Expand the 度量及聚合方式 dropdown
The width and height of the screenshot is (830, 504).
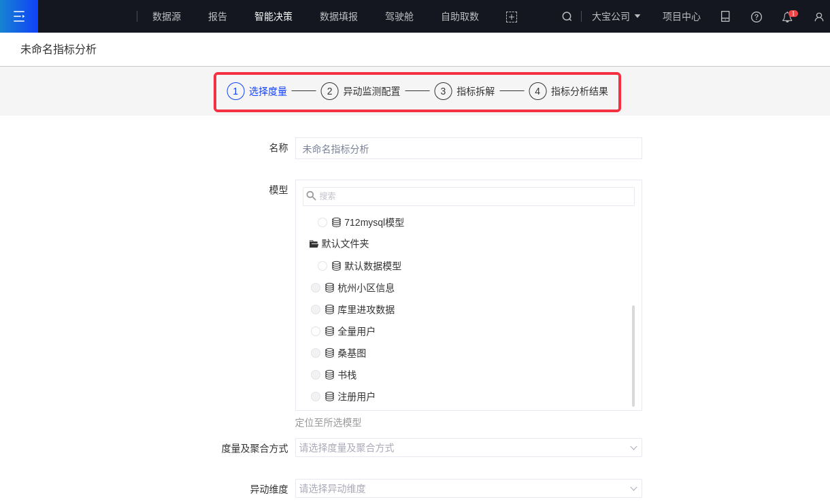[x=468, y=448]
